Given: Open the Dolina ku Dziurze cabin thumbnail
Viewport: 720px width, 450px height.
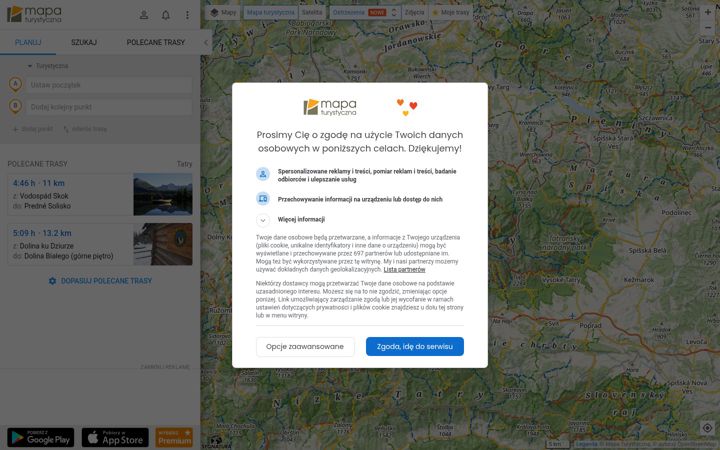Looking at the screenshot, I should tap(163, 244).
